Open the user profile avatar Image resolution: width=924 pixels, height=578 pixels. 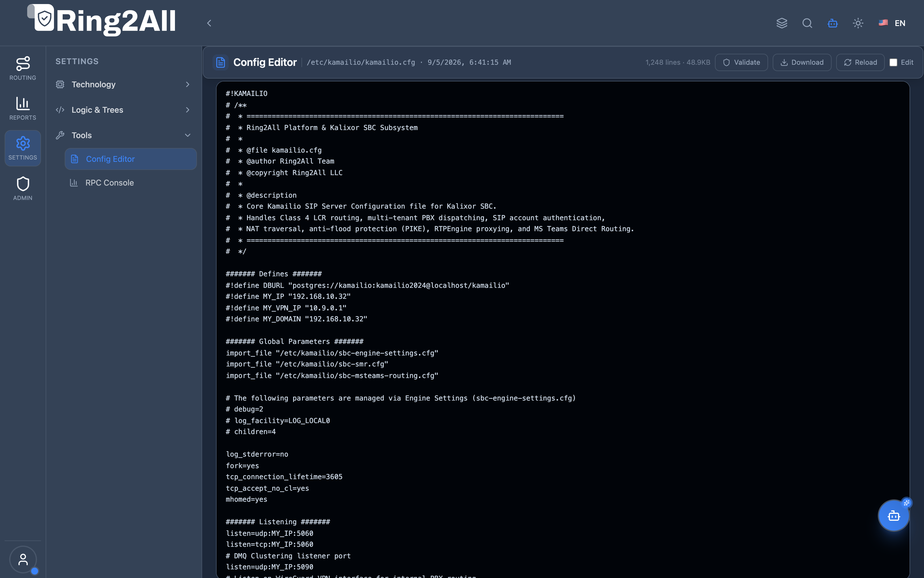pyautogui.click(x=23, y=559)
